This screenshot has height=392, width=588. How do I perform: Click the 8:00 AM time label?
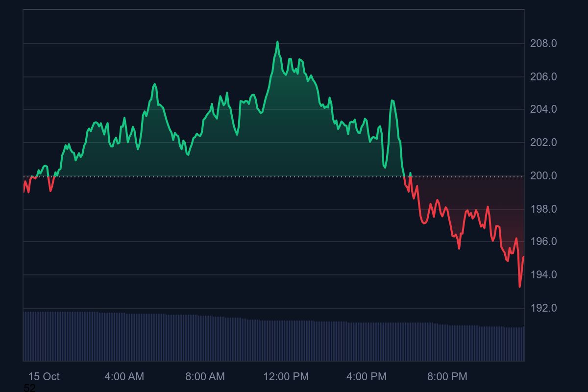click(x=205, y=376)
